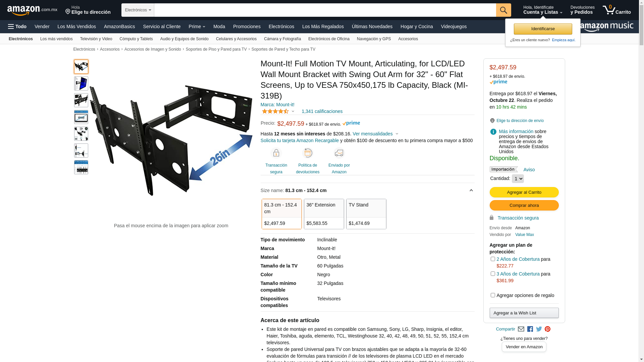Open the Todo hamburger menu
Image resolution: width=644 pixels, height=362 pixels.
(17, 26)
